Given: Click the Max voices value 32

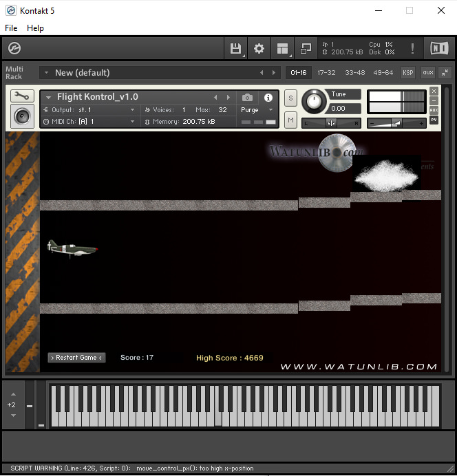Looking at the screenshot, I should [x=222, y=110].
